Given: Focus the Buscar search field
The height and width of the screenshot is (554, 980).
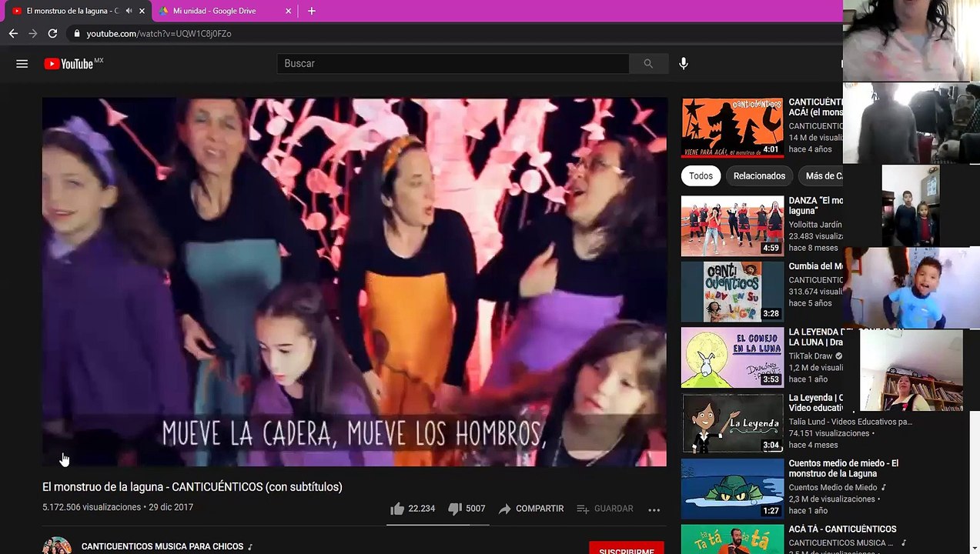Looking at the screenshot, I should pos(453,64).
